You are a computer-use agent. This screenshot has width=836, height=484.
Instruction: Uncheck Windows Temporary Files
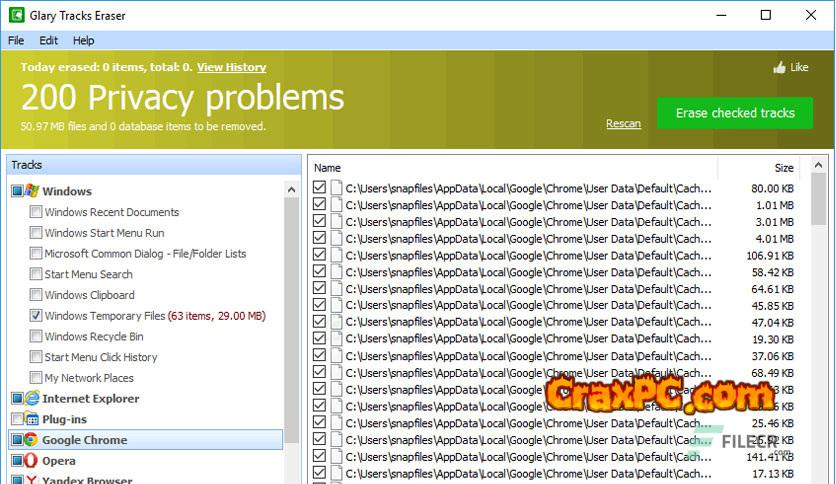pos(36,316)
